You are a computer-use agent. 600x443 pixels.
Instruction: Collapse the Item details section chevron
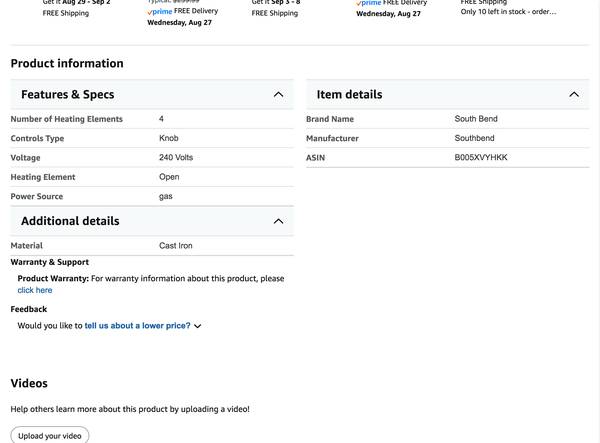point(574,95)
